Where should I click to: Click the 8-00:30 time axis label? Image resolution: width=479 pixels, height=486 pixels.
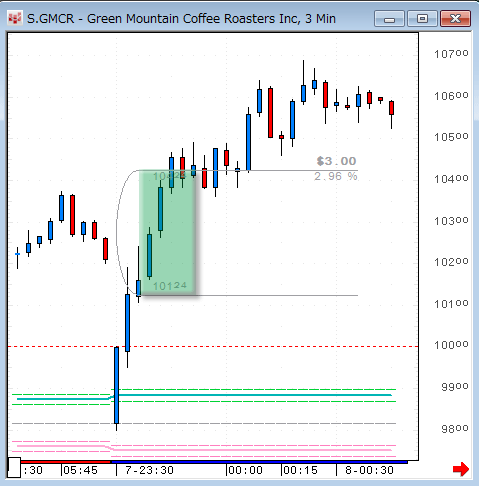pyautogui.click(x=369, y=470)
